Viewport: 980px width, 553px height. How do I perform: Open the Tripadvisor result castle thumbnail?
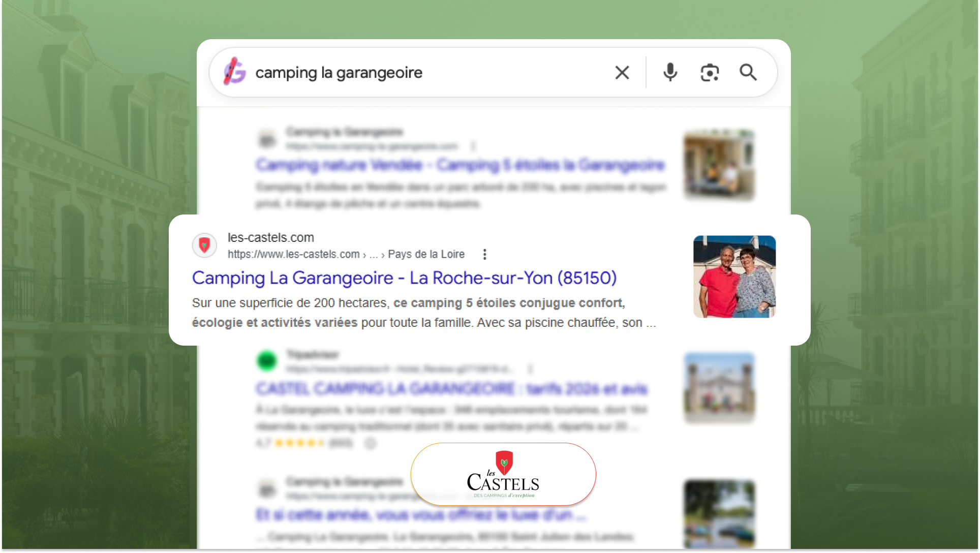pyautogui.click(x=719, y=387)
